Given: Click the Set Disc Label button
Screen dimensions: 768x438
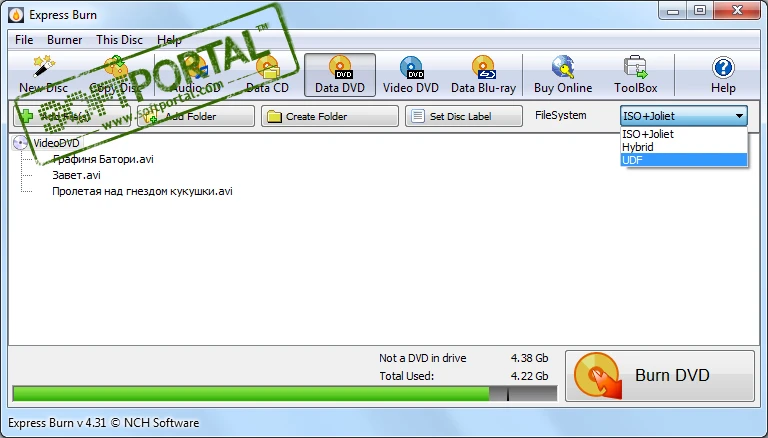Looking at the screenshot, I should (x=464, y=116).
